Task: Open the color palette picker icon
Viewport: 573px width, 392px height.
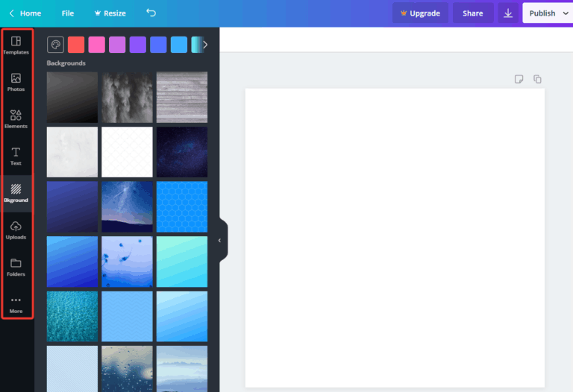Action: pos(55,45)
